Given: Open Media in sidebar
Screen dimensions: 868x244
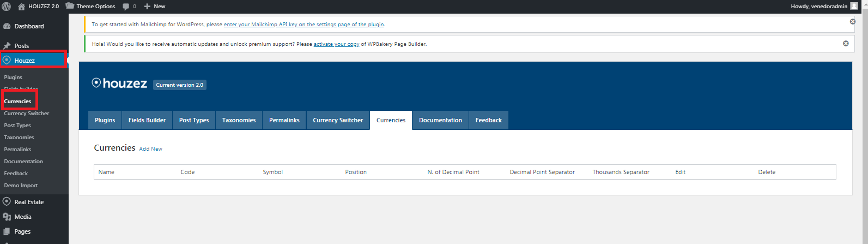Looking at the screenshot, I should [x=23, y=217].
